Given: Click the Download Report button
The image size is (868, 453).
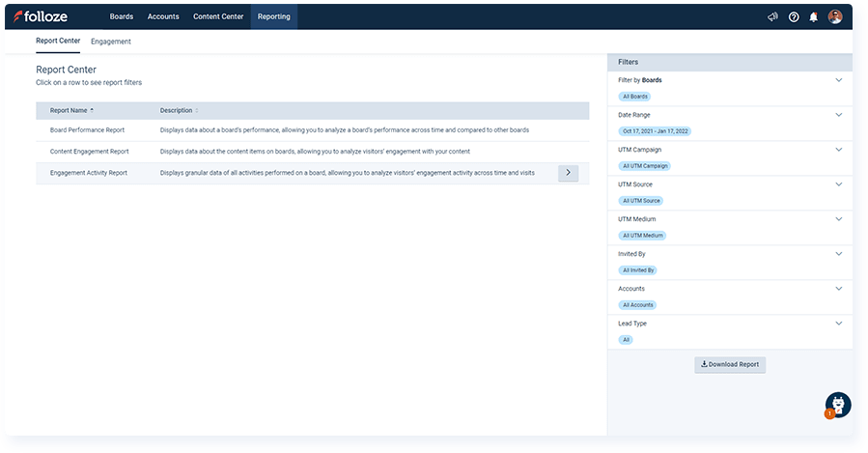Looking at the screenshot, I should click(730, 365).
